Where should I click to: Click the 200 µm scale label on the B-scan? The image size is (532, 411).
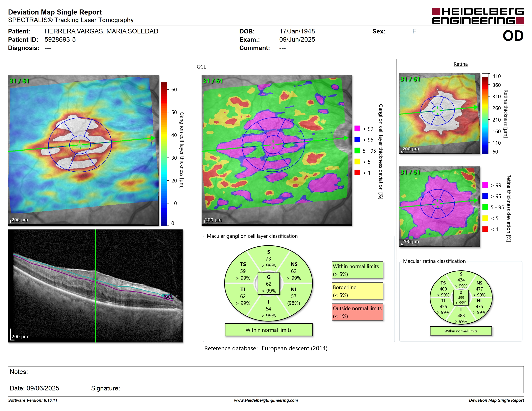[20, 336]
